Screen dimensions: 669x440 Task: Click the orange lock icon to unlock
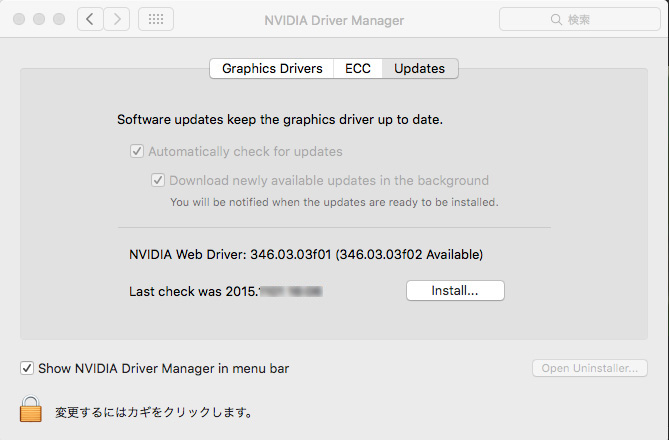pos(31,408)
